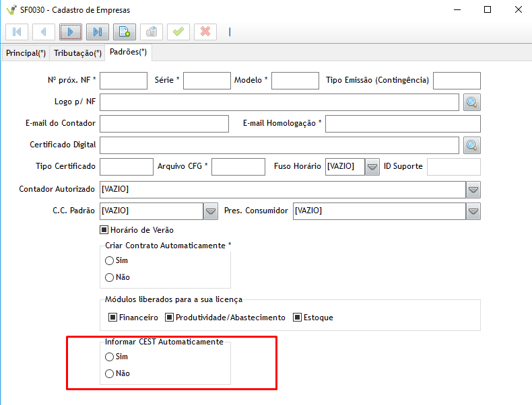Viewport: 532px width, 405px height.
Task: Go to the next record
Action: coord(71,32)
